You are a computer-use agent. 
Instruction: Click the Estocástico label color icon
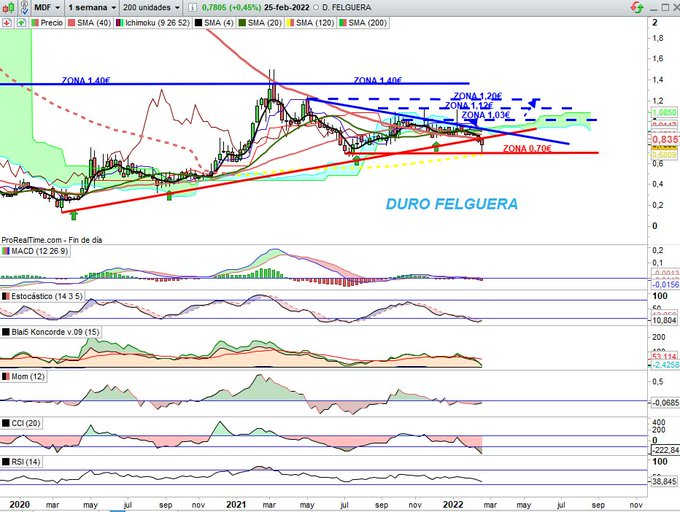point(6,296)
